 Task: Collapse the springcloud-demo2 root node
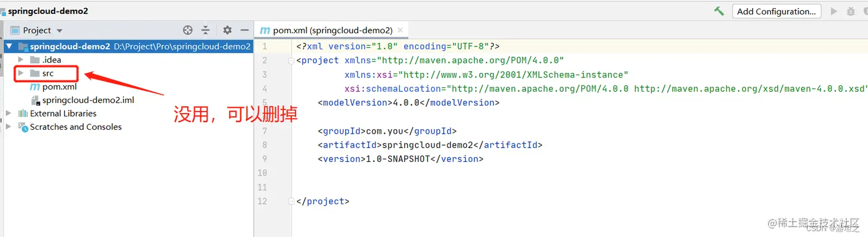click(9, 46)
